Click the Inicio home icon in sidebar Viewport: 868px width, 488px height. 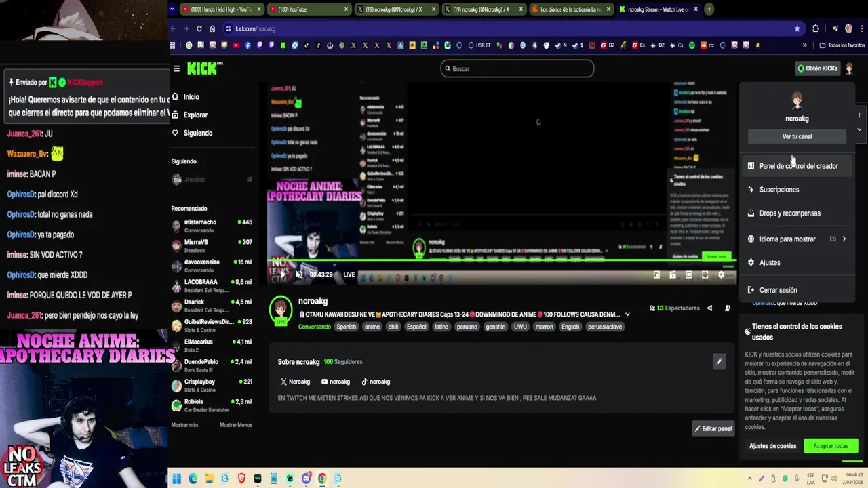175,96
